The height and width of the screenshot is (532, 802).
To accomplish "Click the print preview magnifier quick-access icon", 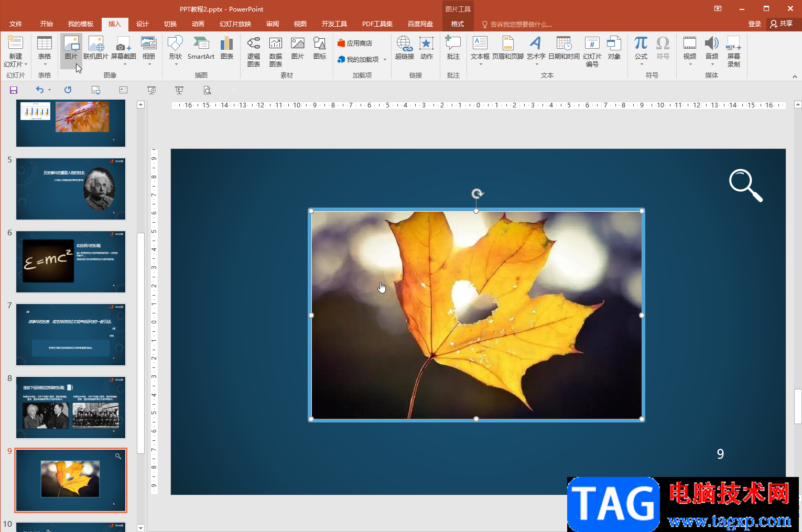I will (x=208, y=90).
